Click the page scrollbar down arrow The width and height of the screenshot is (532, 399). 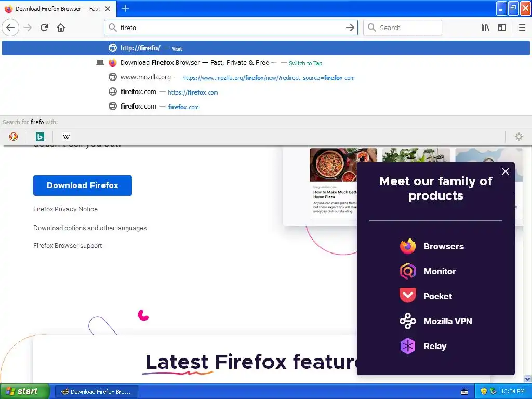click(527, 379)
